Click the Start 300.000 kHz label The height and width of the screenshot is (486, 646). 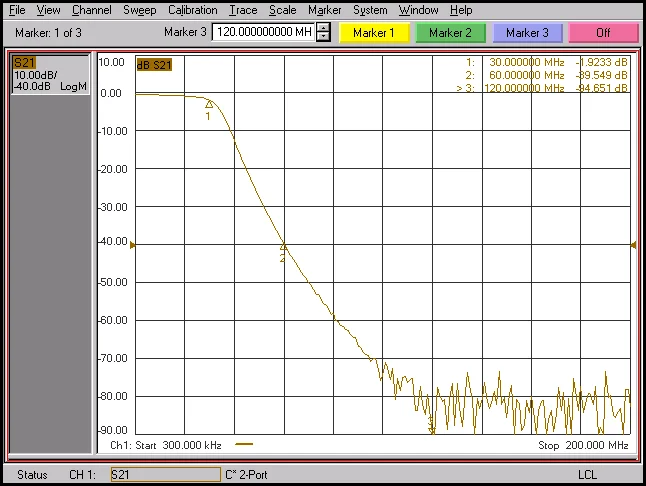(x=178, y=445)
